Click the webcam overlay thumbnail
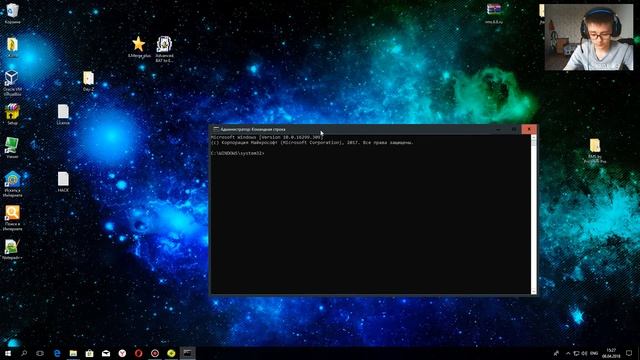640x360 pixels. [589, 37]
